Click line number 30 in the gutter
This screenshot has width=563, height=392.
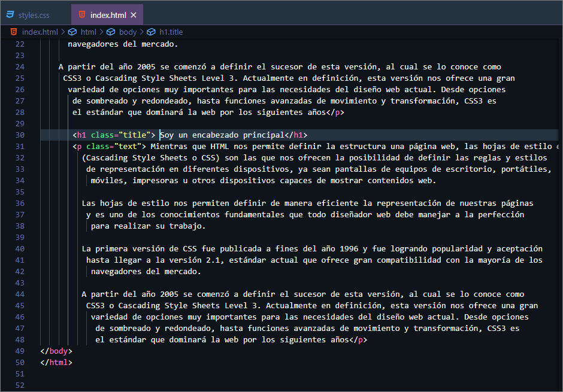(x=20, y=135)
